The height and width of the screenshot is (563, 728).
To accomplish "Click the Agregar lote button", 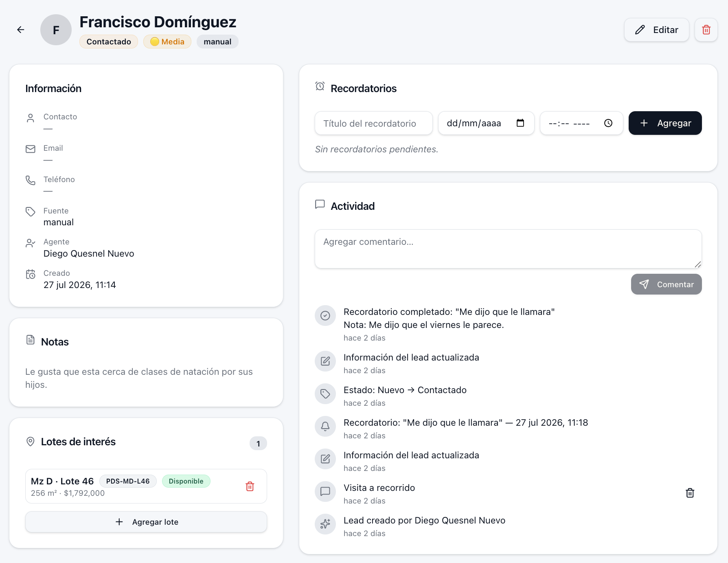I will coord(146,522).
